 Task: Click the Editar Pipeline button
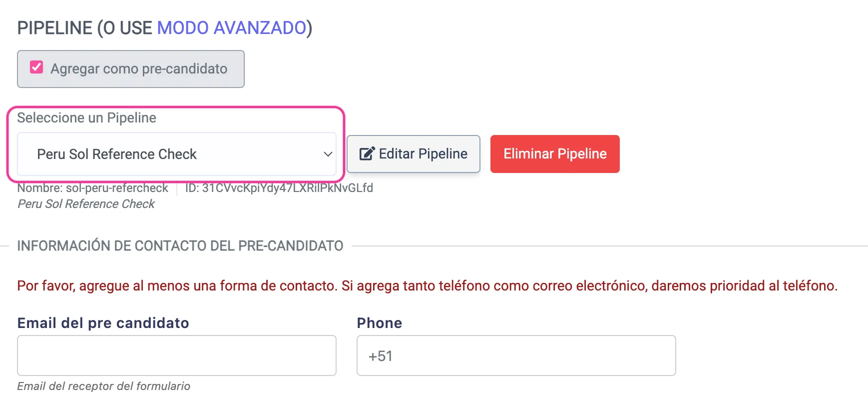click(x=413, y=154)
